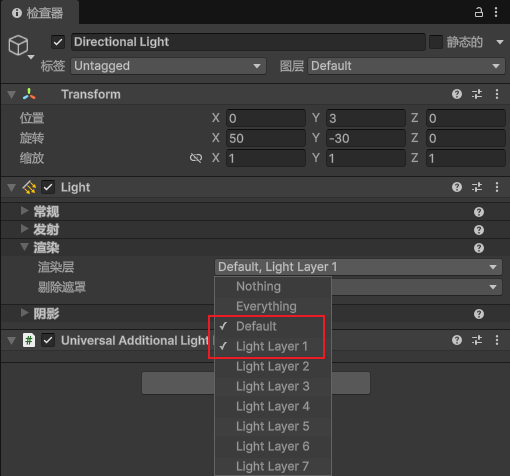
Task: Select Everything in the rendering layers menu
Action: 273,306
